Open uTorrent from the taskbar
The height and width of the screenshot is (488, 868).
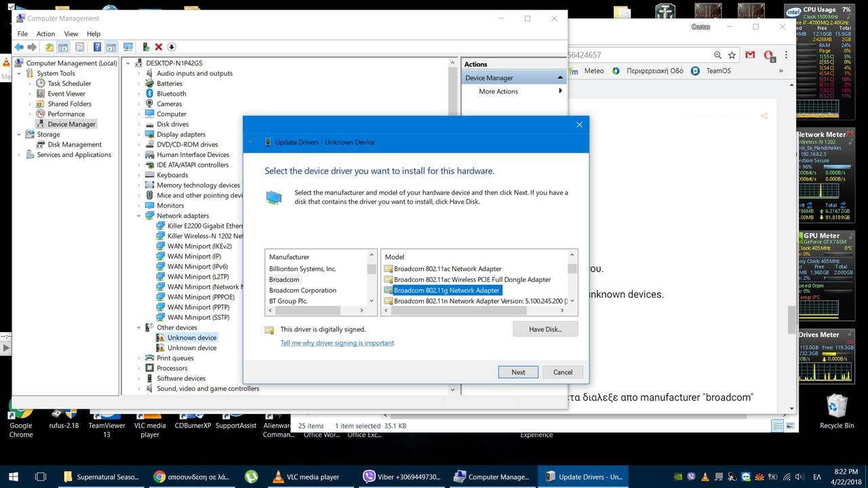point(251,476)
